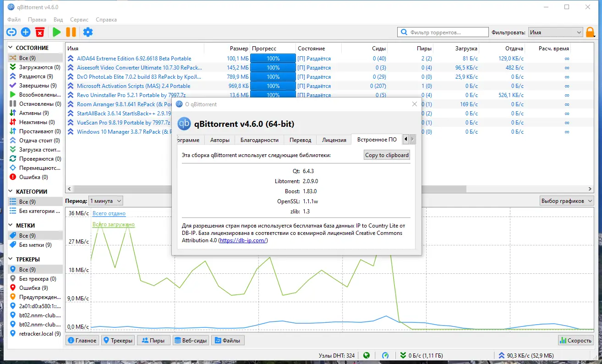The image size is (602, 364).
Task: Filter by Завершены (9) status
Action: (x=35, y=86)
